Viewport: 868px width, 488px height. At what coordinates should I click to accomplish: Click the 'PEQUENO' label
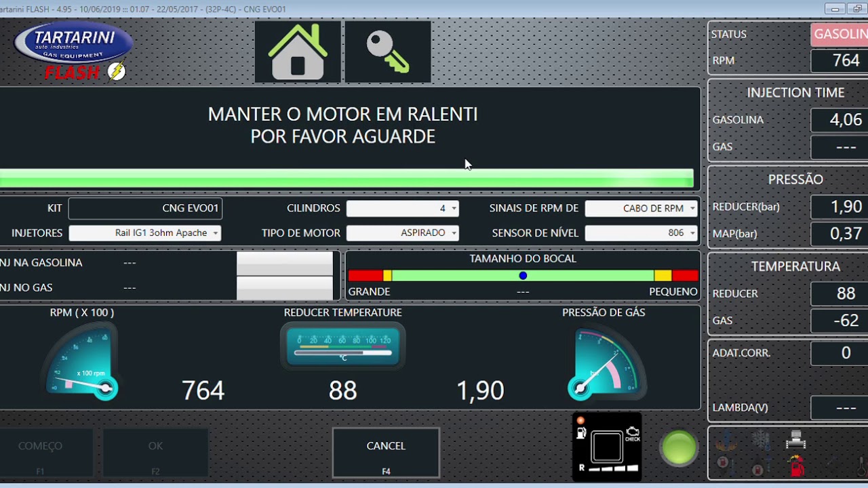coord(673,292)
